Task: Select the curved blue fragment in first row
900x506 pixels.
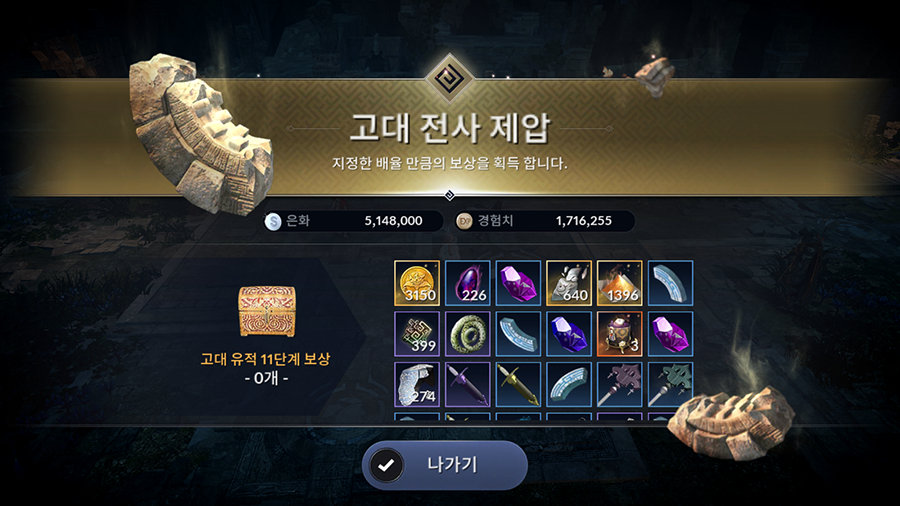Action: pyautogui.click(x=670, y=283)
